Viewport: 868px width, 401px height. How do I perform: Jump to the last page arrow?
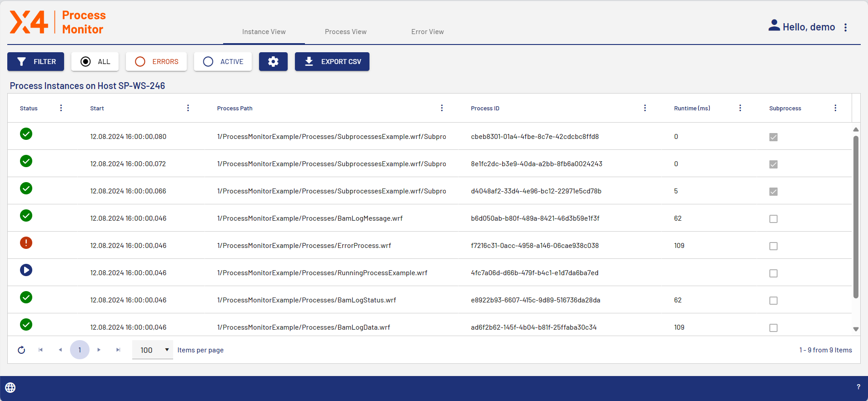point(118,350)
